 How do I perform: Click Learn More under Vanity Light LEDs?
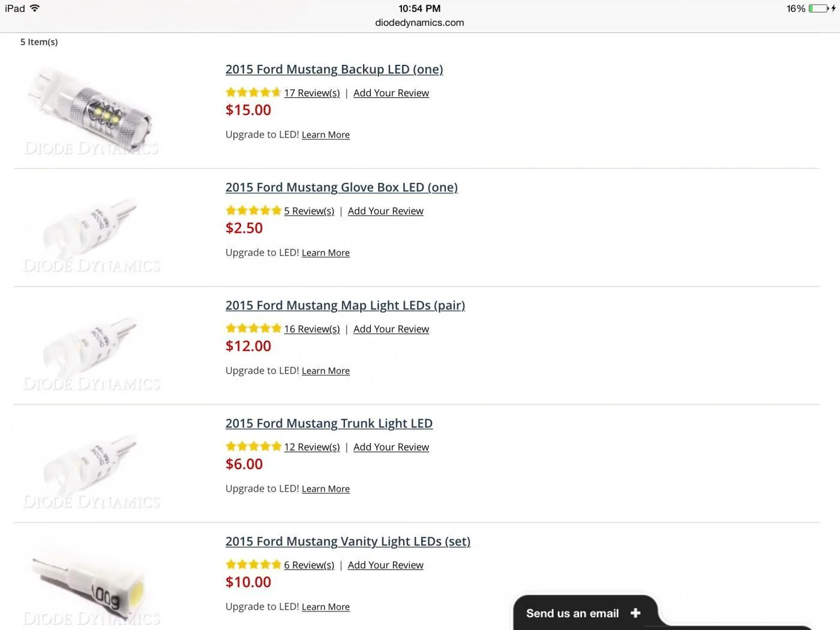coord(326,607)
